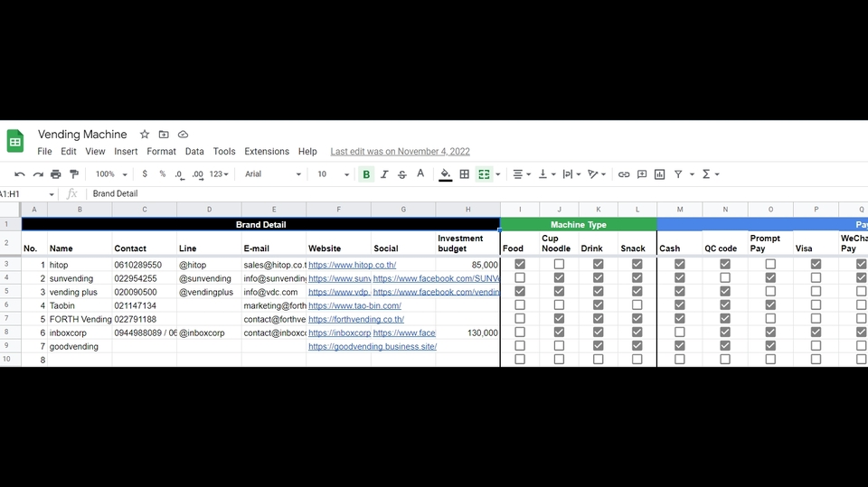Open the font size 10 dropdown
The width and height of the screenshot is (868, 487).
334,174
